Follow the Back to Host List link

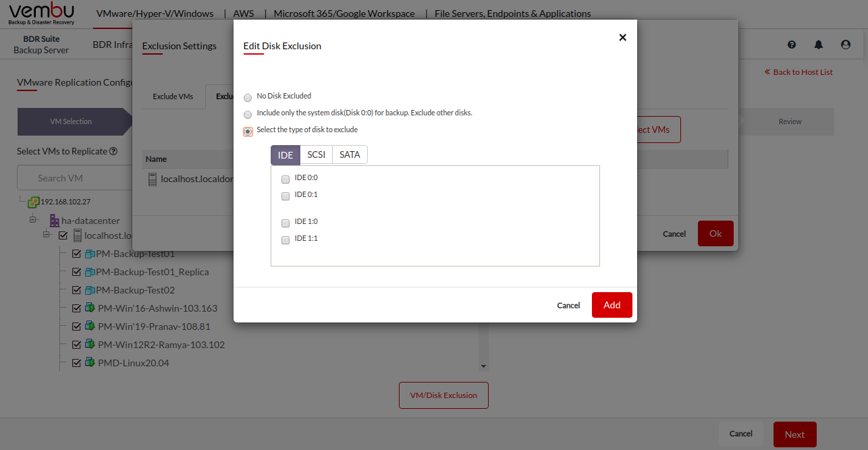798,72
